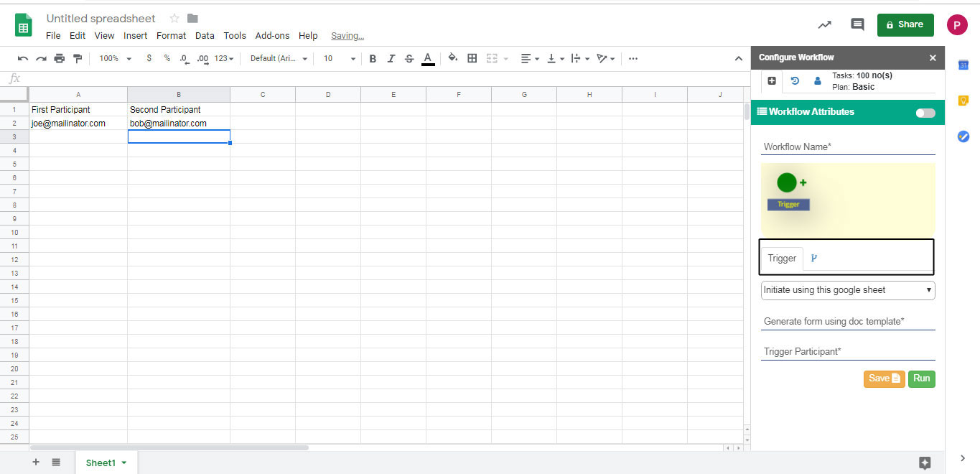
Task: Click the green circle trigger node
Action: [x=787, y=182]
